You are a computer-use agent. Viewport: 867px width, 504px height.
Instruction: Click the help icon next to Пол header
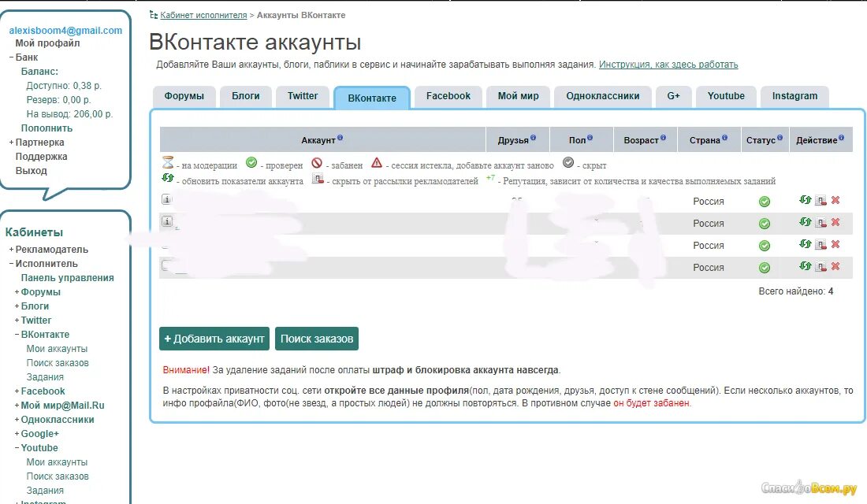click(590, 138)
